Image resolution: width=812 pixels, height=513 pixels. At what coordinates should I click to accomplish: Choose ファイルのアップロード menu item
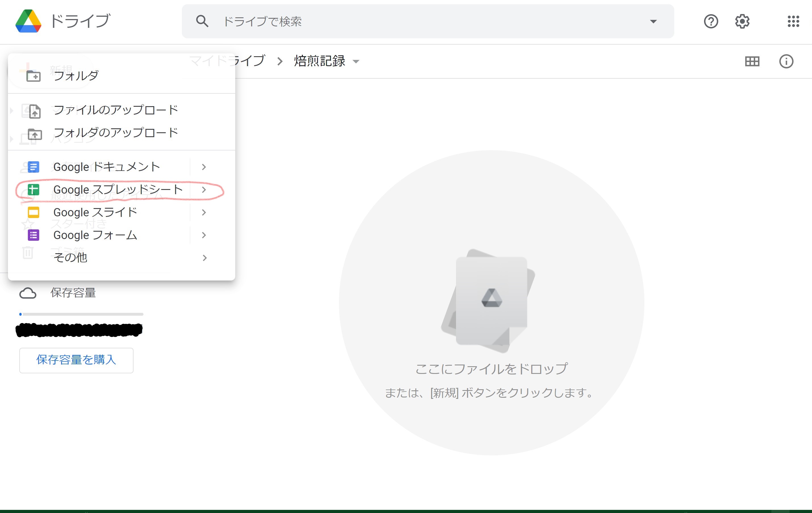coord(116,110)
